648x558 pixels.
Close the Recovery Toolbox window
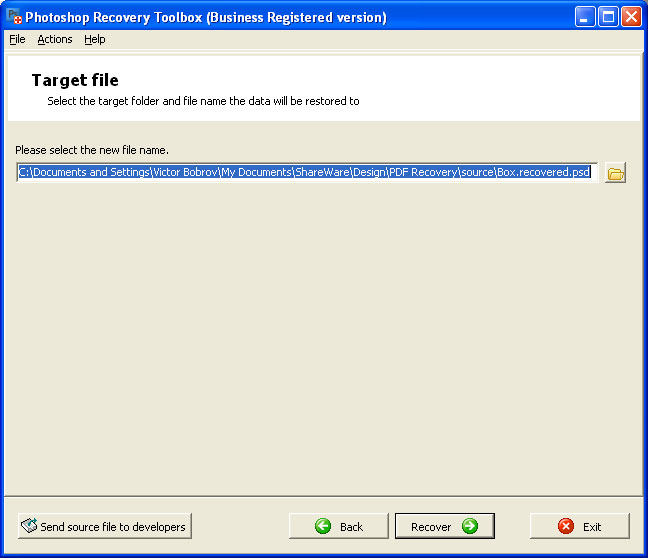click(x=631, y=17)
